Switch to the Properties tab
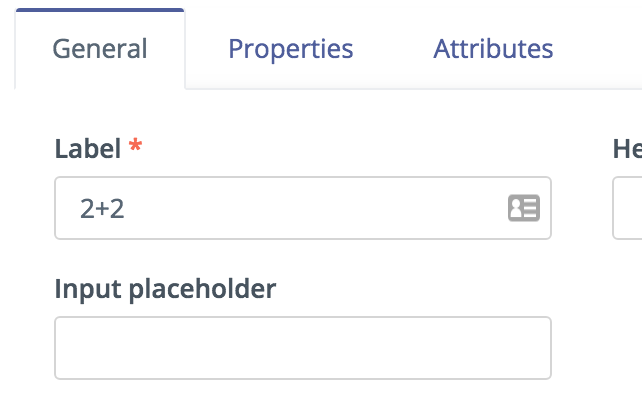 click(x=290, y=49)
